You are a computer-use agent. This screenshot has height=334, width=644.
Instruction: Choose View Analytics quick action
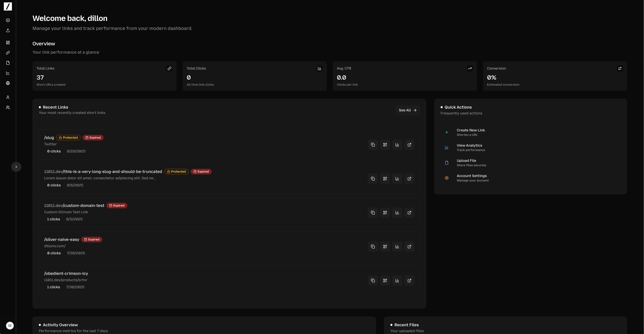tap(469, 147)
